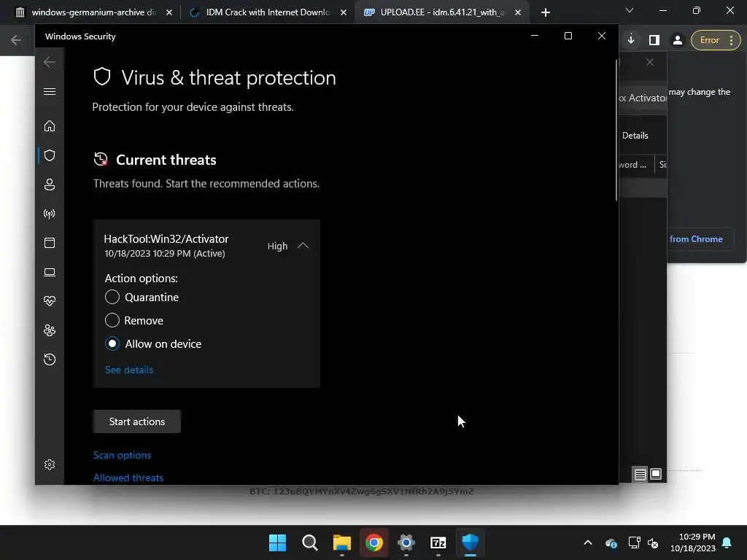747x560 pixels.
Task: Select the Virus & threat protection shield icon in sidebar
Action: point(50,155)
